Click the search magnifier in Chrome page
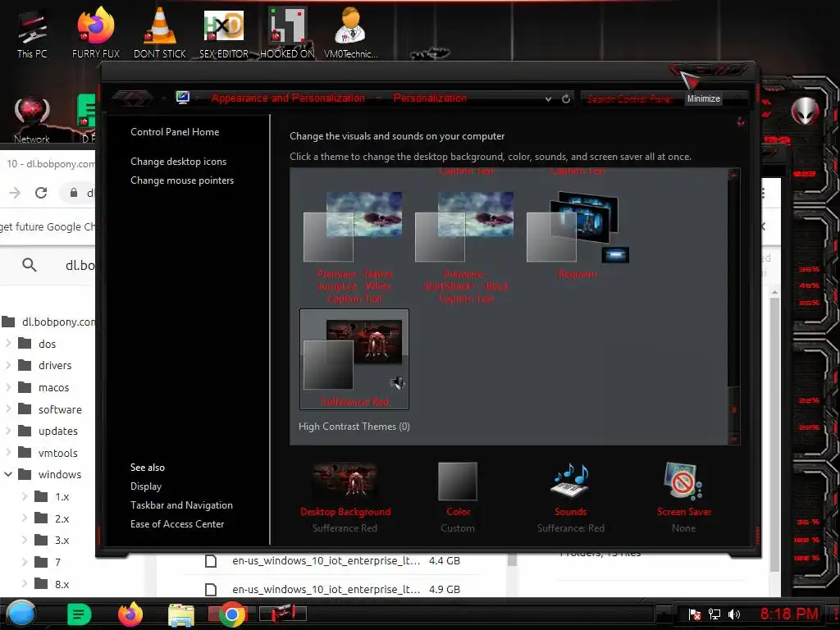Image resolution: width=840 pixels, height=630 pixels. click(30, 265)
